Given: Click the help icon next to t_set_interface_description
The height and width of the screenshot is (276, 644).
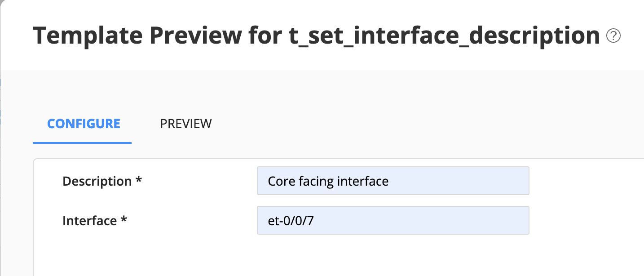Looking at the screenshot, I should click(x=614, y=36).
